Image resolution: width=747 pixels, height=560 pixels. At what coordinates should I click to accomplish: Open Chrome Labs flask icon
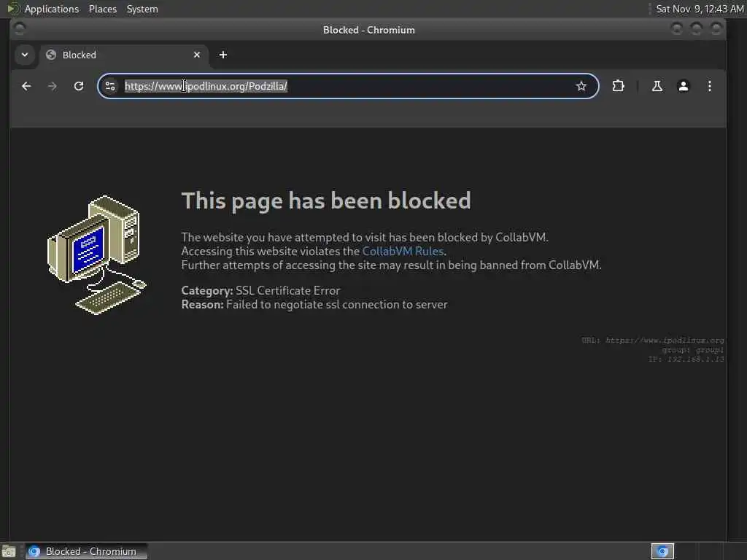coord(657,86)
